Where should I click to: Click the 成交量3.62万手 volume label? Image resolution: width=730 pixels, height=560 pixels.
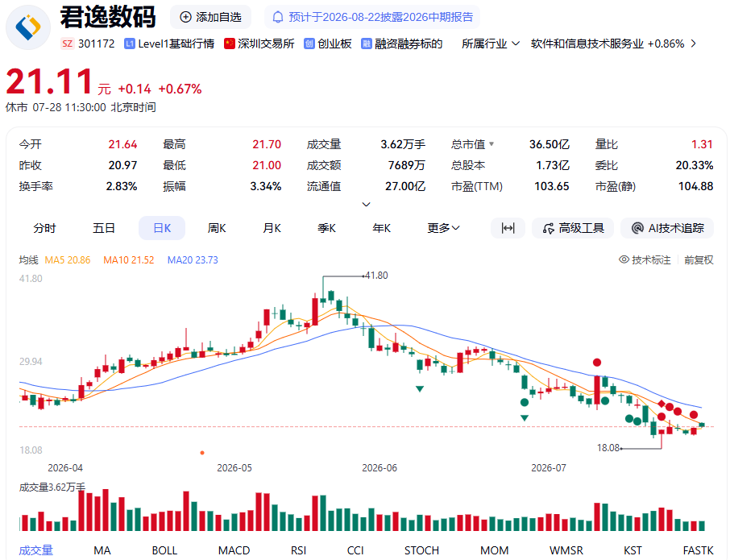(x=52, y=487)
